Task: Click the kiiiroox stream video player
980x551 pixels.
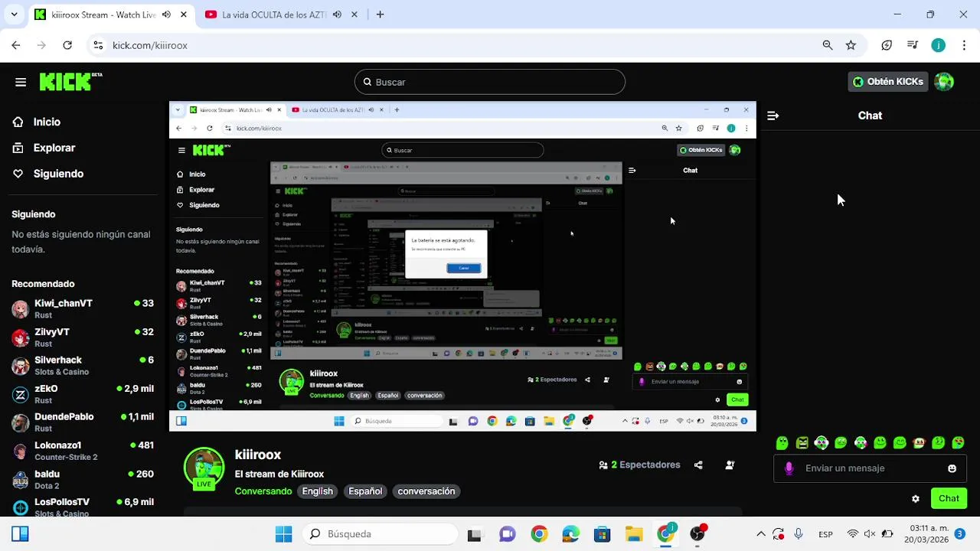Action: [462, 266]
